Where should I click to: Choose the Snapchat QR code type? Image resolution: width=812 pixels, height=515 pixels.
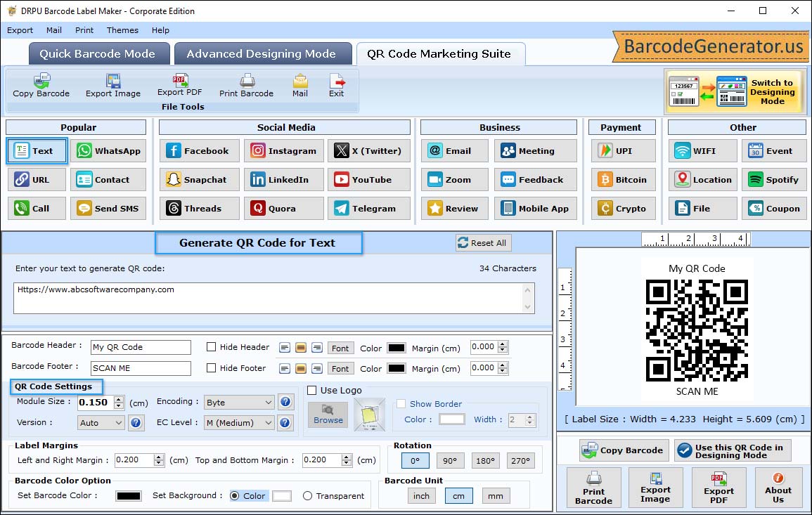[200, 180]
